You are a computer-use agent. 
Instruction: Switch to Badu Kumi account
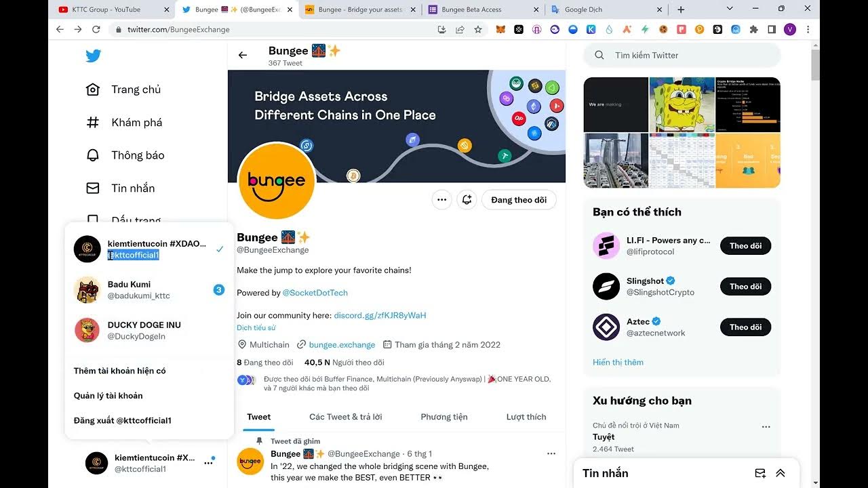point(149,290)
